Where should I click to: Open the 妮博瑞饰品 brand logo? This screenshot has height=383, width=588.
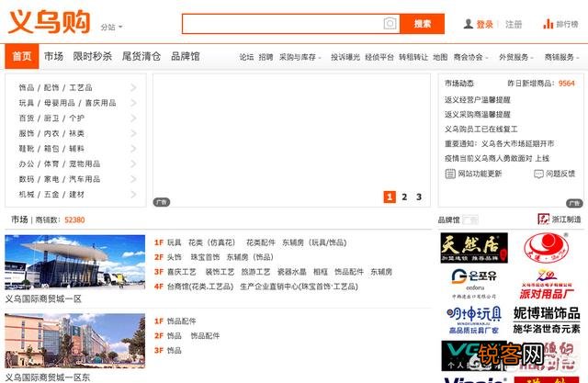tap(547, 320)
